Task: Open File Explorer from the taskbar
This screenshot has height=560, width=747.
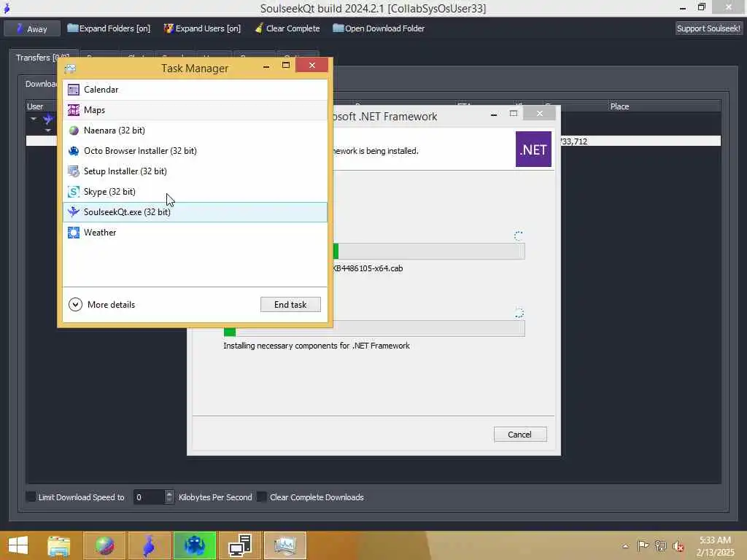Action: pyautogui.click(x=59, y=545)
